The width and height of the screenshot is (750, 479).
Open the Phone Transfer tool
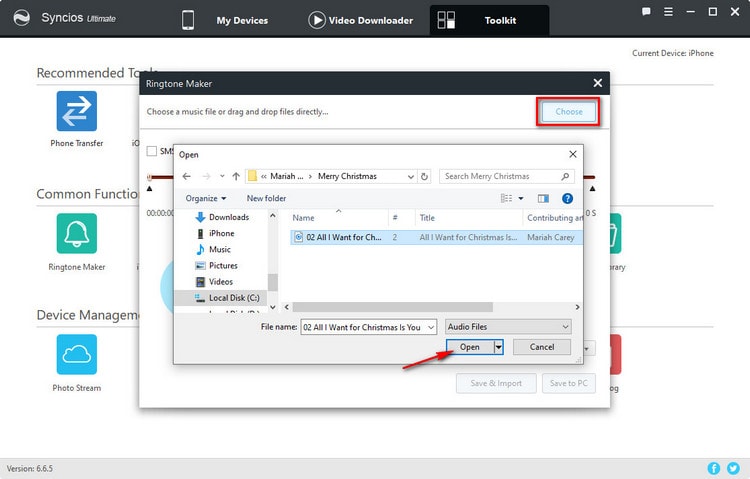(77, 111)
